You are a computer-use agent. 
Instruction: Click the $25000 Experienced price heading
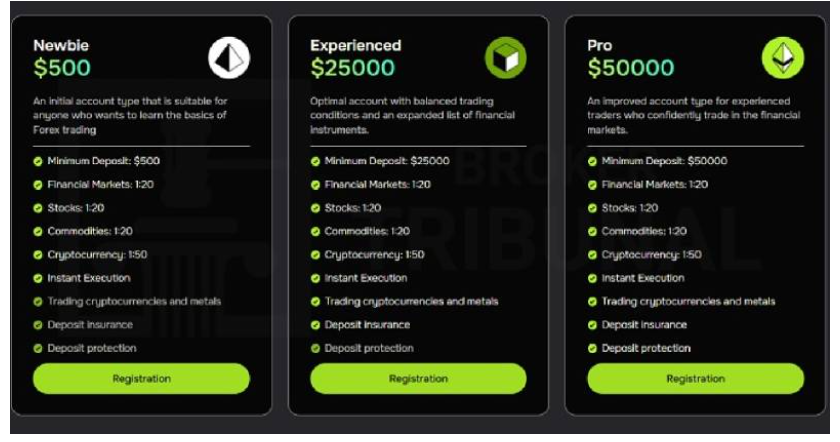352,69
